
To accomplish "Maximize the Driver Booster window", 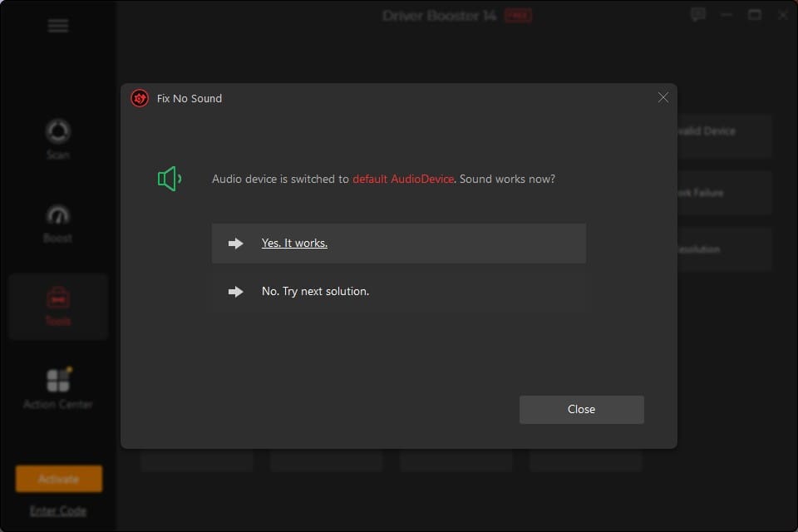I will click(x=755, y=15).
